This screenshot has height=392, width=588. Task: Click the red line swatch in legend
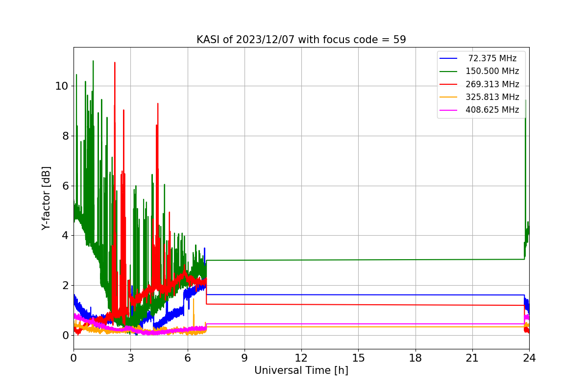click(x=448, y=84)
